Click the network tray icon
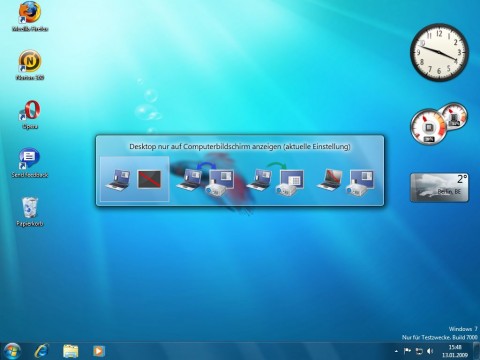480x360 pixels. [x=419, y=351]
